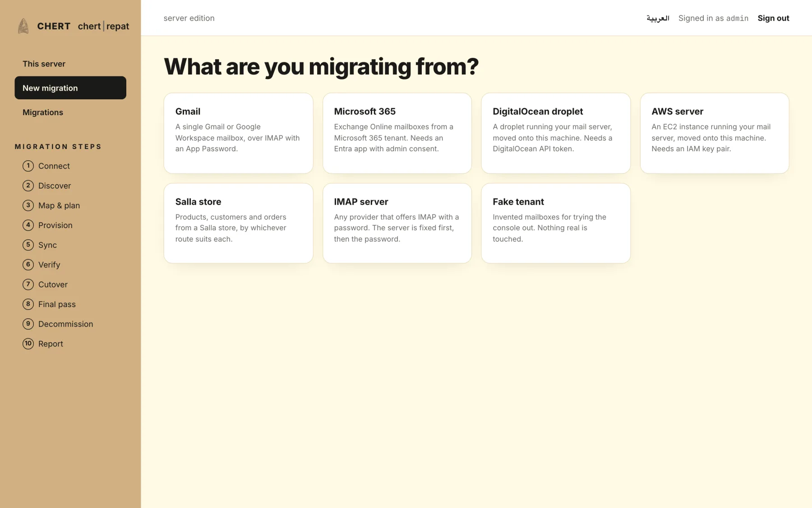Click the Cutover step label

[53, 284]
